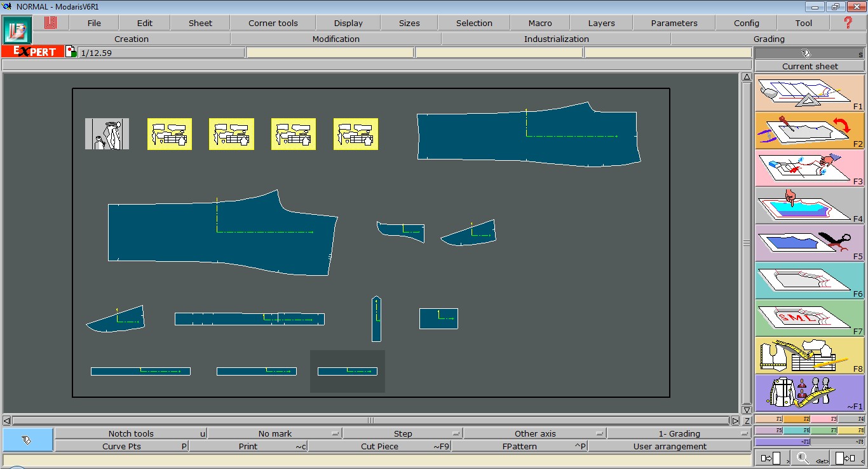Click the shrink sheet arrow button

pos(847,458)
